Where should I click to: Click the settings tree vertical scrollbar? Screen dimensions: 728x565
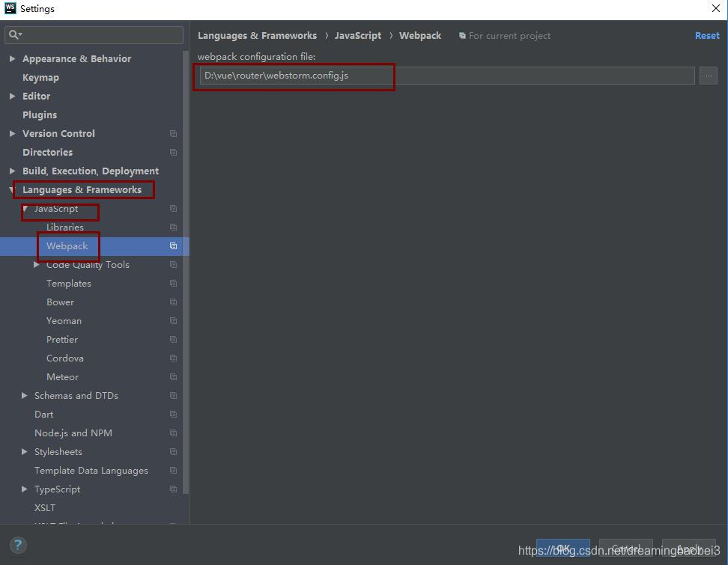186,272
